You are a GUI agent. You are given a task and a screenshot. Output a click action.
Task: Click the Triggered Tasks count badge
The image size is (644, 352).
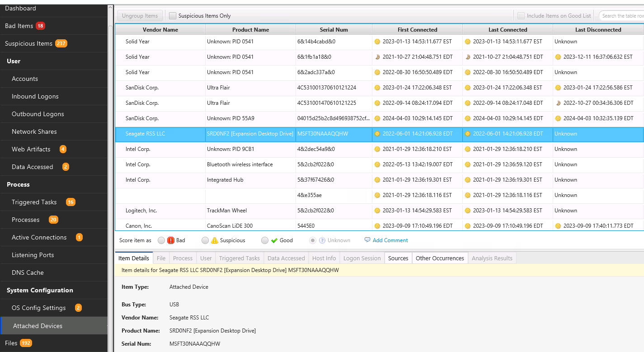(71, 202)
